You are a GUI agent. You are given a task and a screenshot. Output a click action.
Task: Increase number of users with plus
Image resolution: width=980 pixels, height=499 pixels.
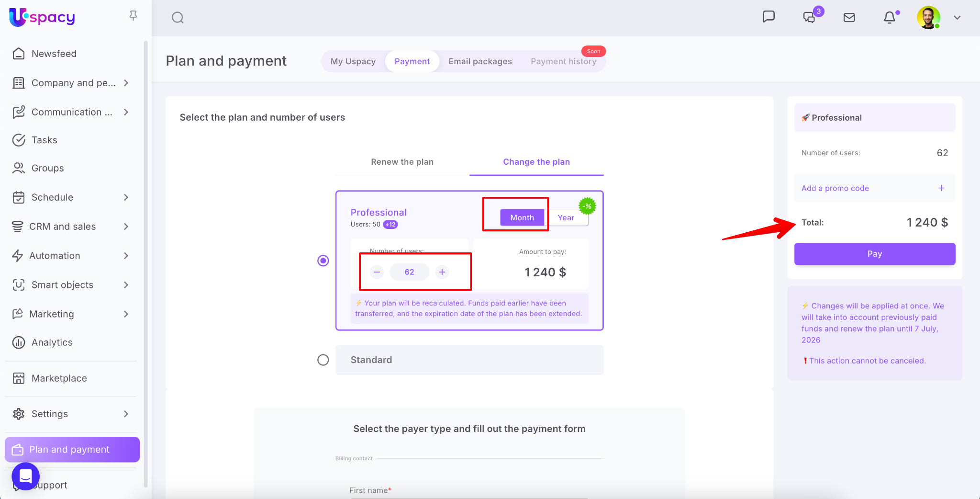tap(442, 272)
